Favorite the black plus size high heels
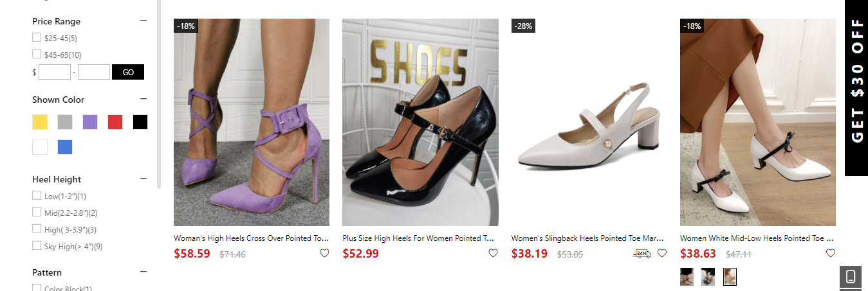868x291 pixels. [x=493, y=253]
